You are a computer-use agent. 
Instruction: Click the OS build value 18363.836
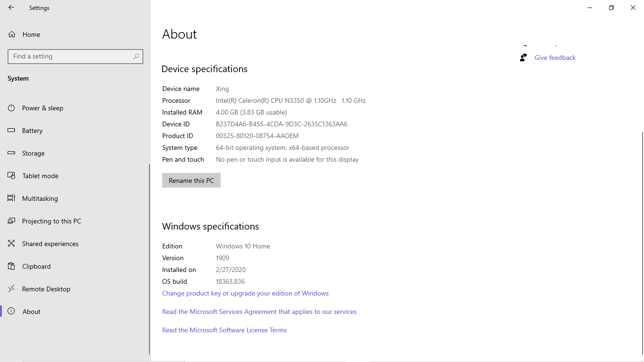coord(231,281)
